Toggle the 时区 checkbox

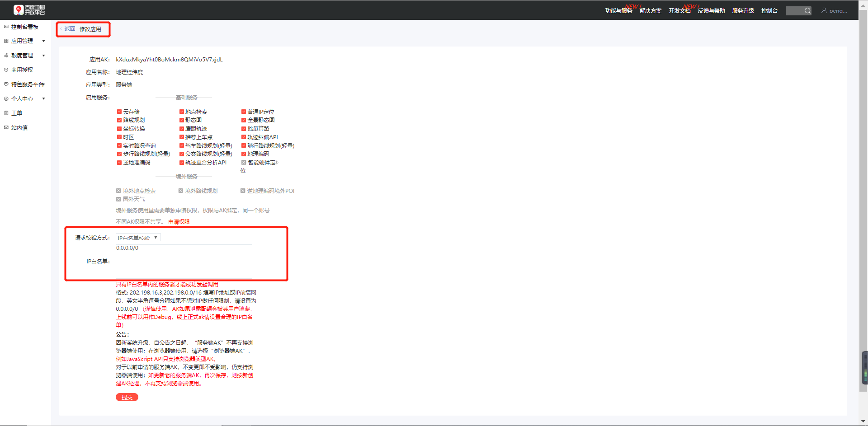(x=119, y=137)
